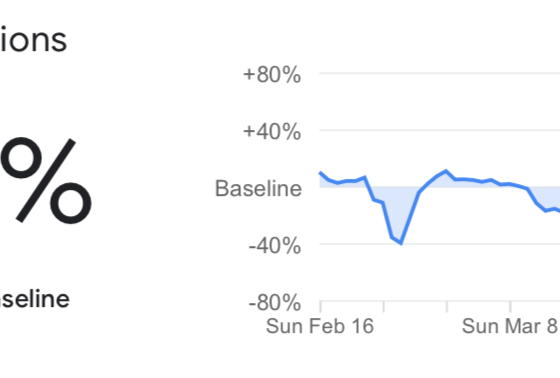Click the lowest dip point near -40%
The width and height of the screenshot is (560, 378).
[401, 243]
